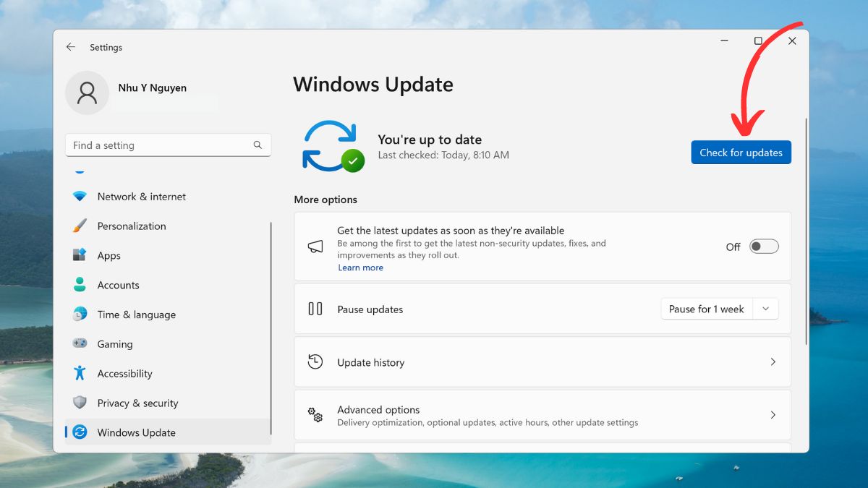Open the Learn more link
This screenshot has height=488, width=868.
click(x=360, y=267)
